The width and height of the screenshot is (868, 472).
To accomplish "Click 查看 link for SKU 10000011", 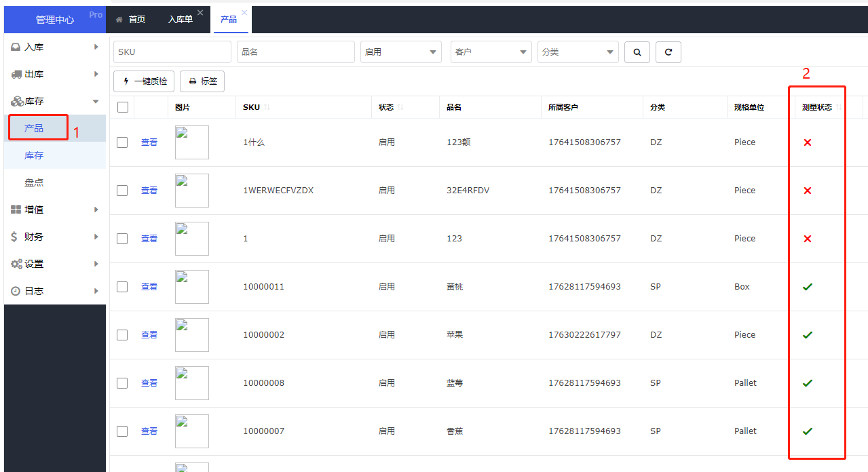I will click(149, 287).
